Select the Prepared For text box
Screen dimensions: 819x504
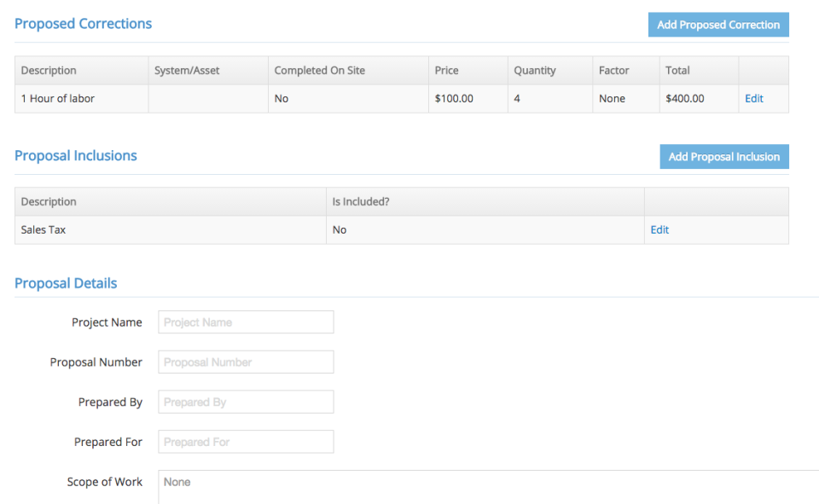(x=246, y=442)
